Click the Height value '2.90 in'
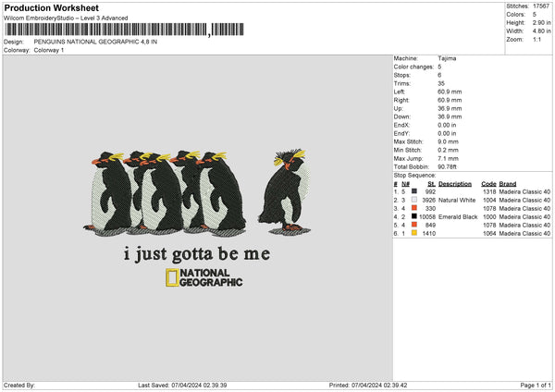Screen dimensions: 555x392 [x=541, y=22]
